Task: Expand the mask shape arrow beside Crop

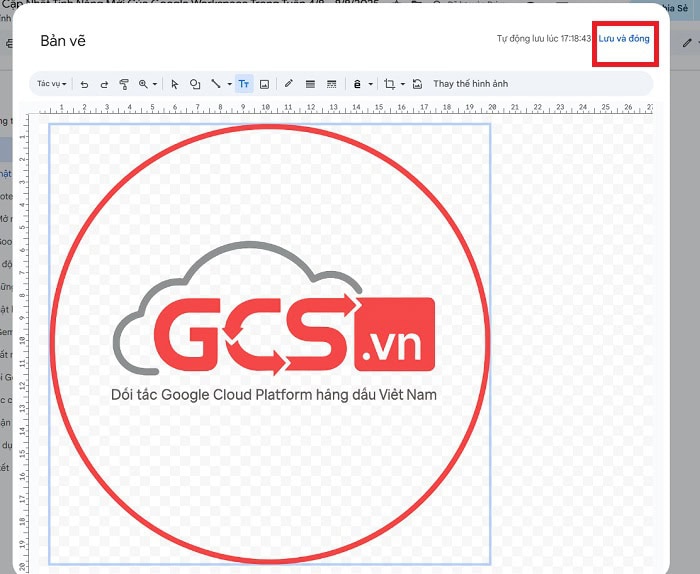Action: 402,84
